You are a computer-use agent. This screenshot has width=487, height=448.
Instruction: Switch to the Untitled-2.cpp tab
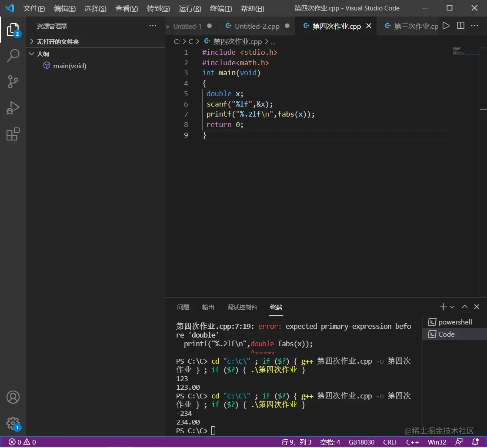[257, 26]
